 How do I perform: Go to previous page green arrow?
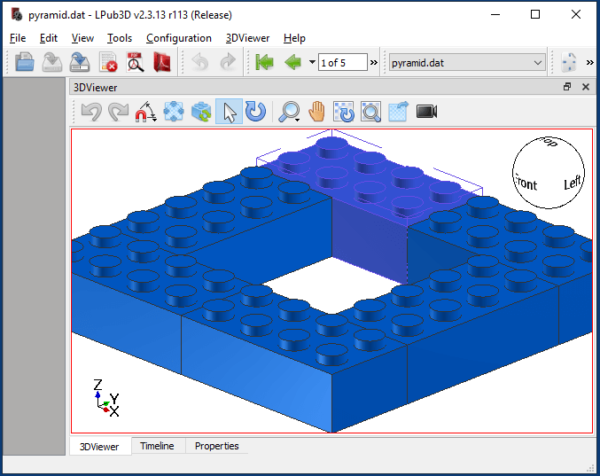click(x=293, y=62)
